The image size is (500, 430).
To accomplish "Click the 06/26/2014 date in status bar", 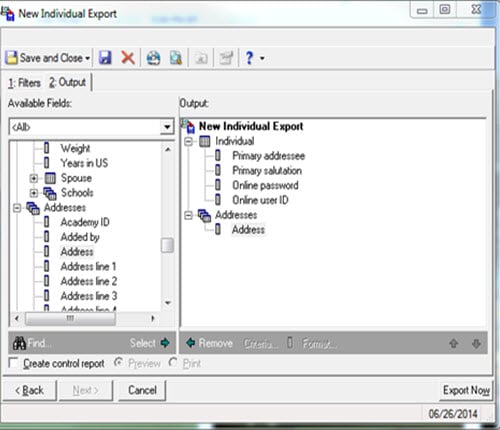I will pos(453,414).
